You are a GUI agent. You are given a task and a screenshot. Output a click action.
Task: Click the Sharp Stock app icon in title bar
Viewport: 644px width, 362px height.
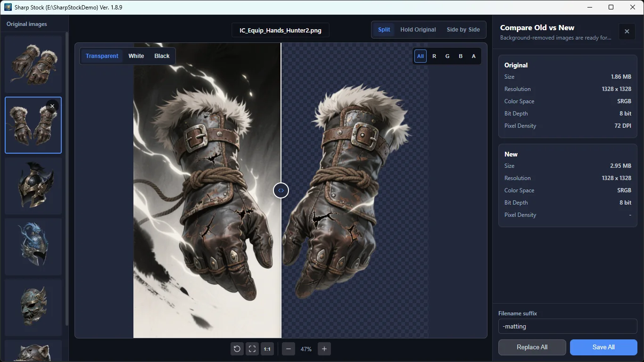pos(8,7)
